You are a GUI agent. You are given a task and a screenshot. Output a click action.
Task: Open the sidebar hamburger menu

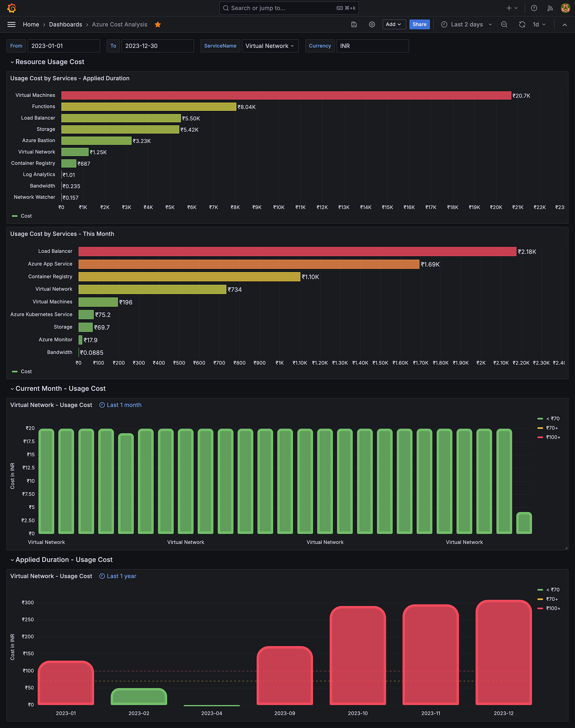(11, 24)
